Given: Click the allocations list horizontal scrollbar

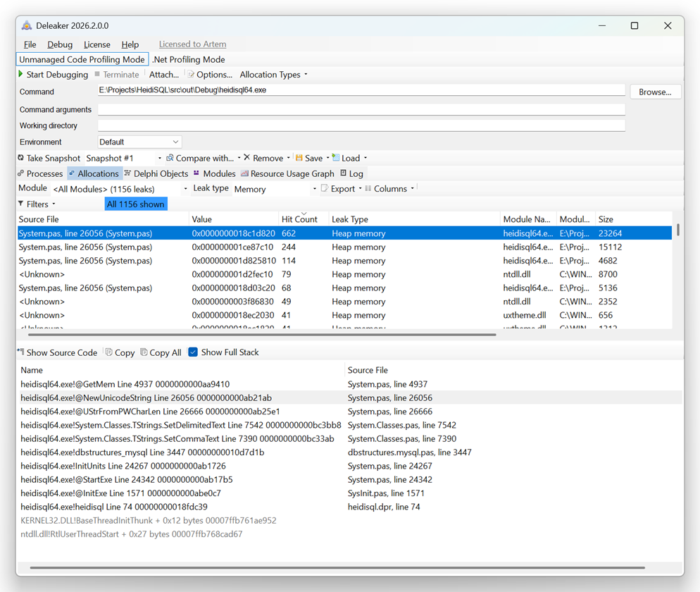Looking at the screenshot, I should (262, 334).
